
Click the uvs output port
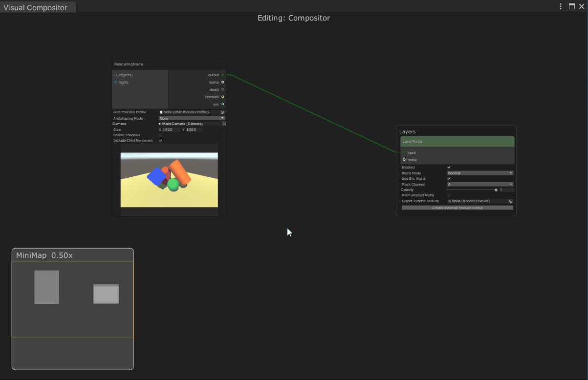pos(223,104)
